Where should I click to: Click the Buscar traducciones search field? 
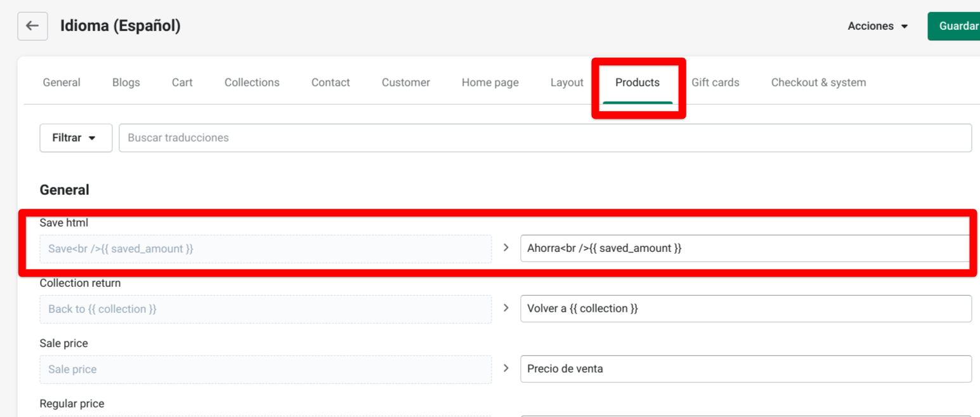click(546, 138)
